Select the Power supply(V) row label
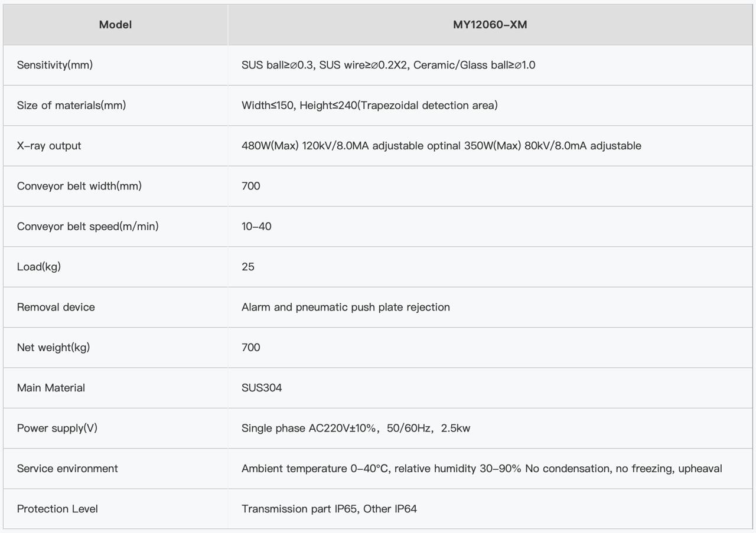The image size is (756, 533). click(57, 428)
